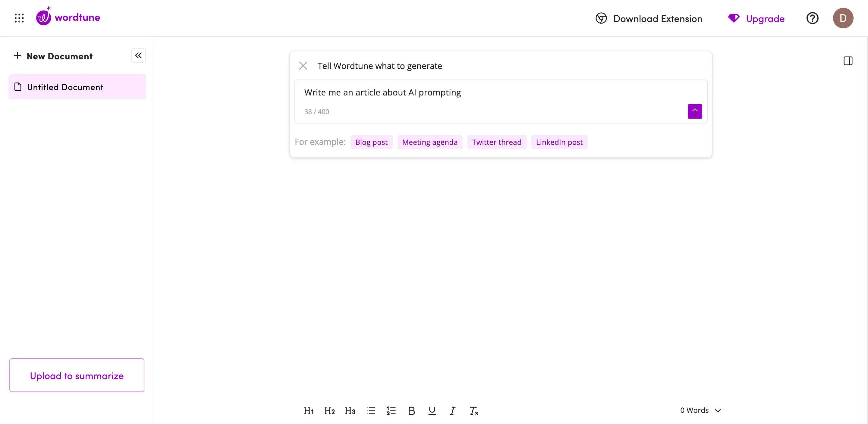The height and width of the screenshot is (424, 868).
Task: Open the user profile avatar D
Action: [x=843, y=18]
